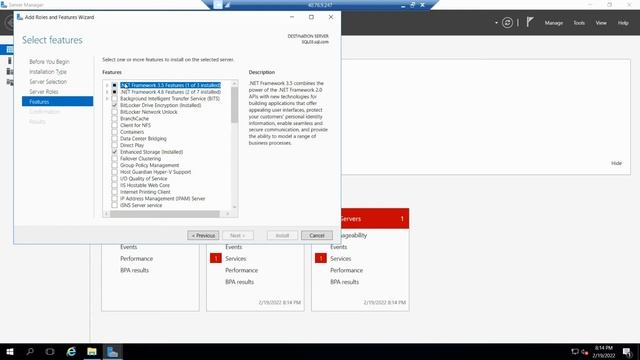Check Group Policy Management
Screen dimensions: 640x360
[x=114, y=165]
